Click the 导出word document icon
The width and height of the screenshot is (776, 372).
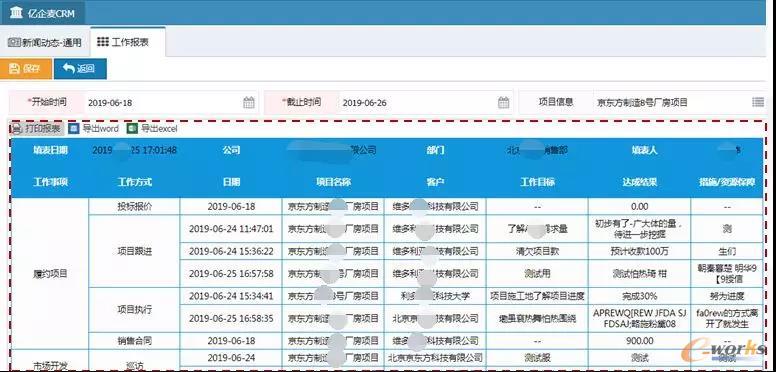pyautogui.click(x=74, y=129)
